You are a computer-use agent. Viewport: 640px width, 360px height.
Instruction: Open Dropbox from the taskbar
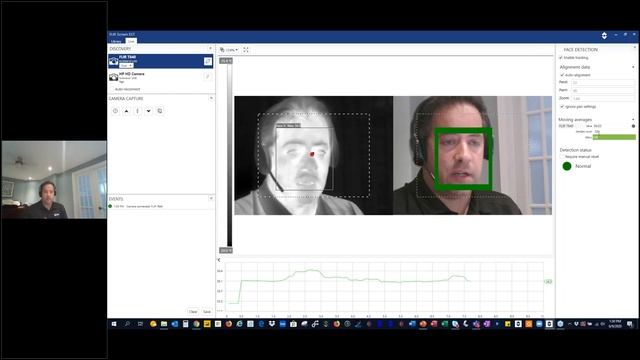[x=271, y=324]
